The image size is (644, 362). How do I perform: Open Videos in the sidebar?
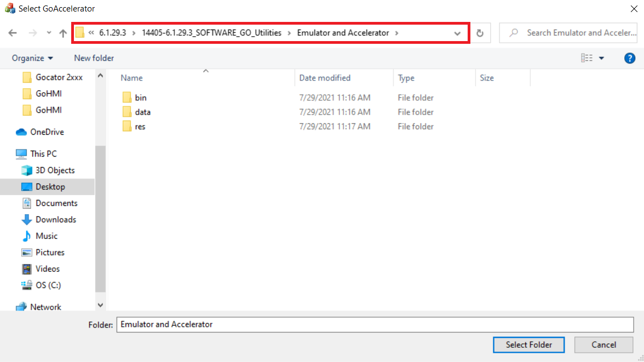(41, 269)
